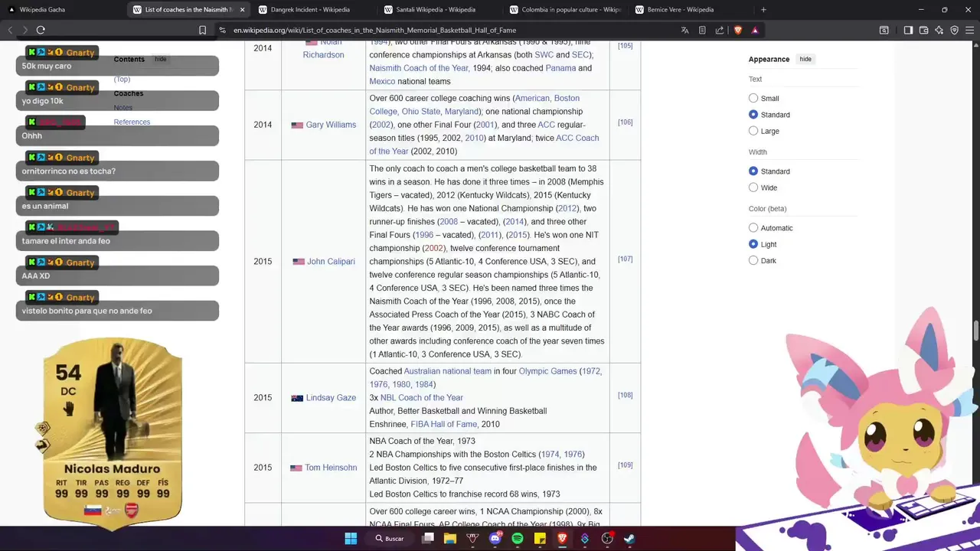Hide the Contents sidebar

[161, 59]
